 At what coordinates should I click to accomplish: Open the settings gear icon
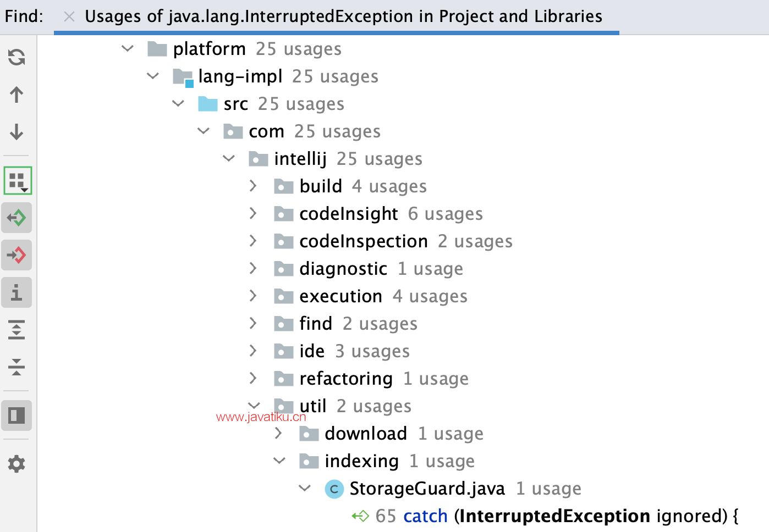(x=17, y=464)
